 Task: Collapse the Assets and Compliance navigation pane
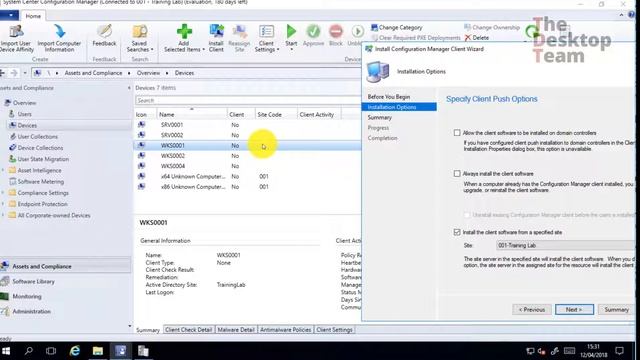click(x=129, y=88)
